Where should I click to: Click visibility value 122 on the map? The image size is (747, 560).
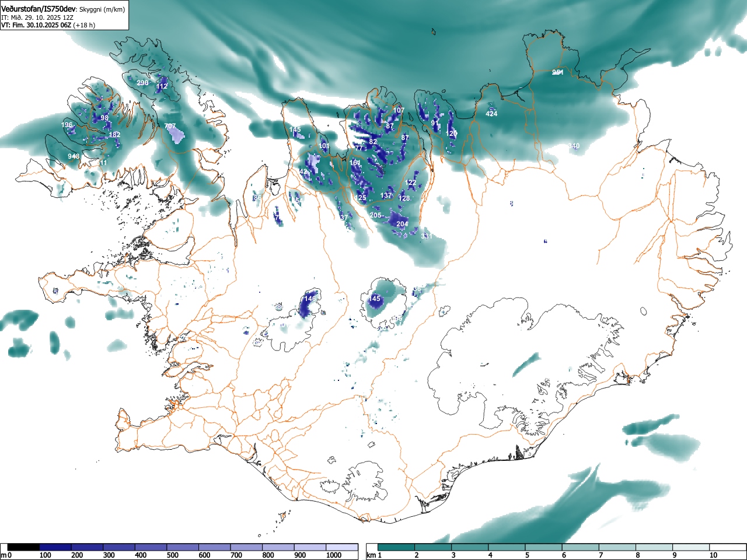coord(411,183)
